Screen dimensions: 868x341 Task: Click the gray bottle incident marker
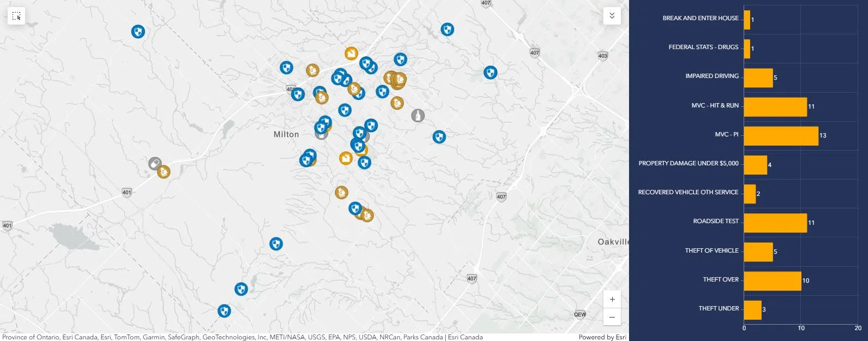[x=418, y=116]
